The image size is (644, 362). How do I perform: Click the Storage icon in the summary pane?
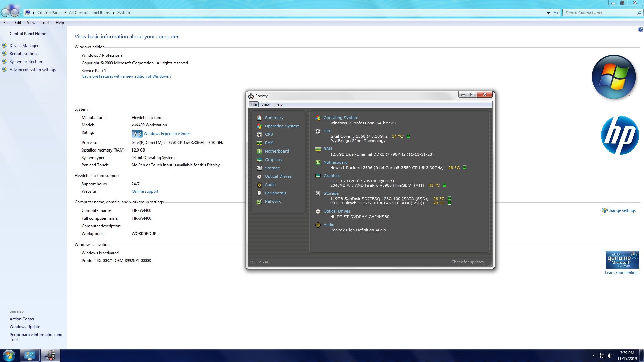318,193
